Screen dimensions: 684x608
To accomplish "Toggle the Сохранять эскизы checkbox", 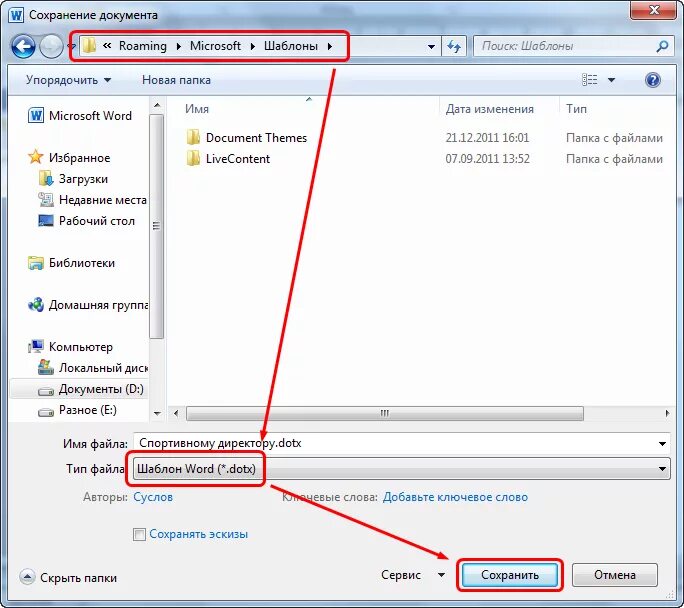I will coord(139,534).
